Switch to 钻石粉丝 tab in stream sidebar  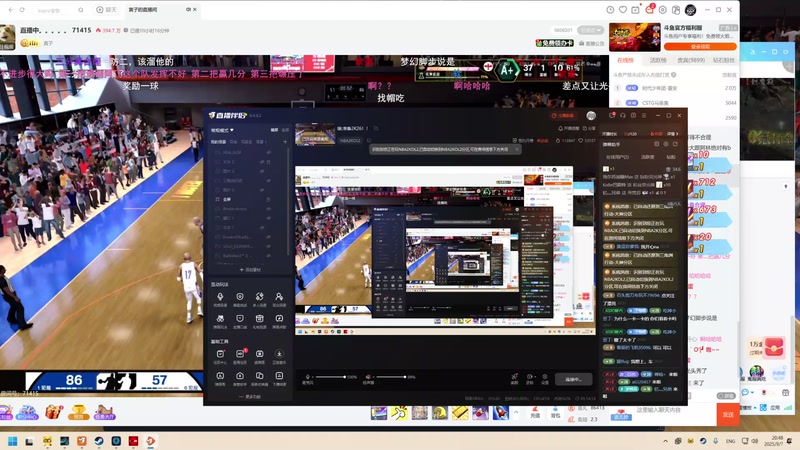pyautogui.click(x=723, y=60)
